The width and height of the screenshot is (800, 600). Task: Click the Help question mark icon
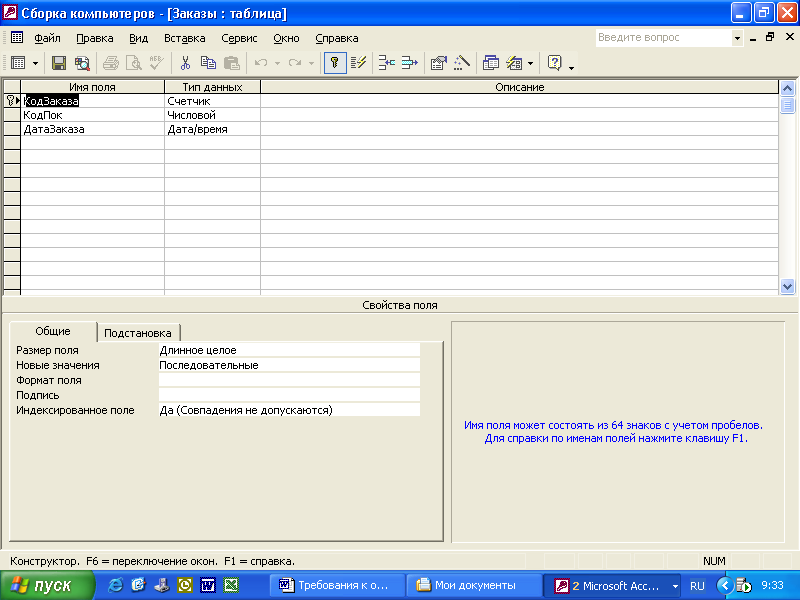click(555, 63)
